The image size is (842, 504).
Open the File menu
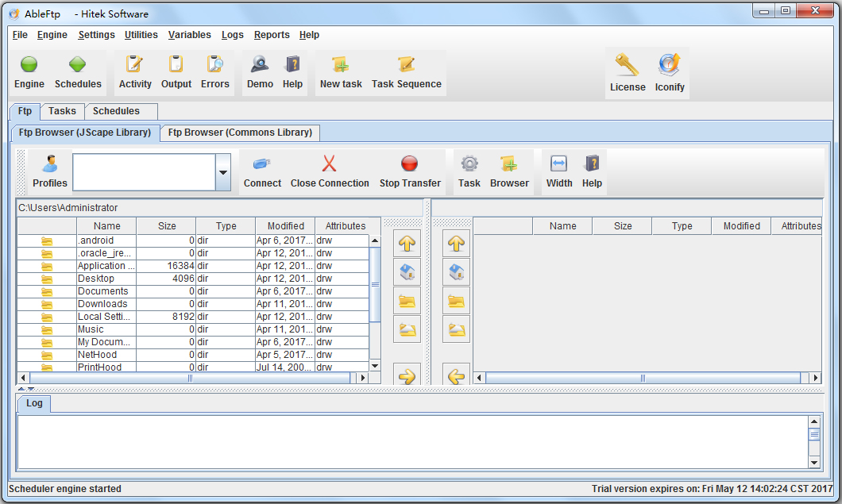tap(20, 35)
